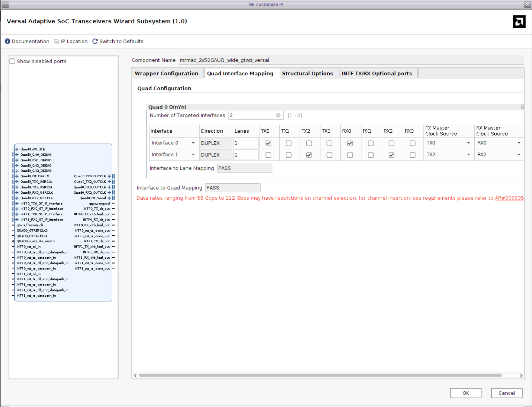Go to INTF TX/RX Optional ports tab

(x=377, y=73)
